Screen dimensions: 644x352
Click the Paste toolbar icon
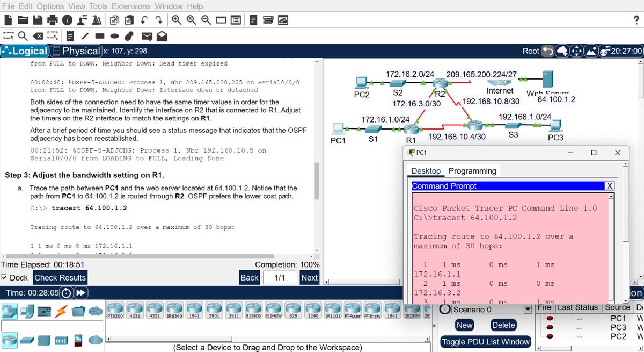click(x=129, y=20)
